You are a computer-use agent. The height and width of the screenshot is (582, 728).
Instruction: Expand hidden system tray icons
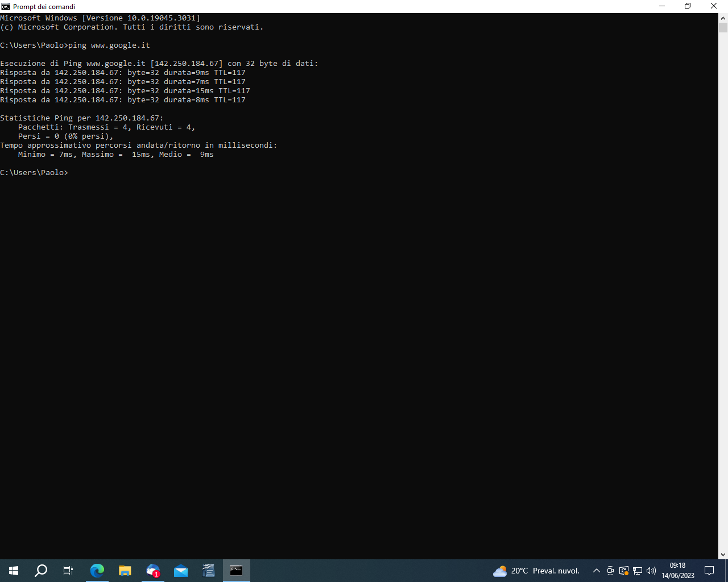click(597, 571)
